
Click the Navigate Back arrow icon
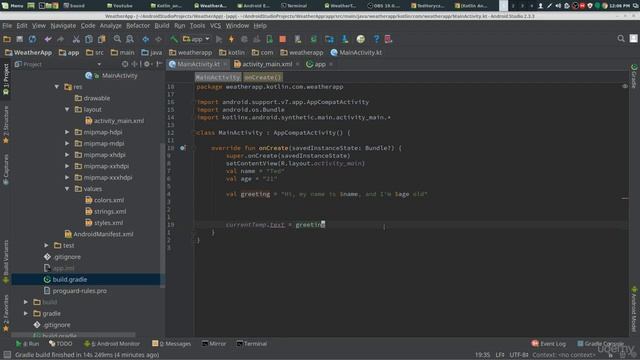coord(145,39)
